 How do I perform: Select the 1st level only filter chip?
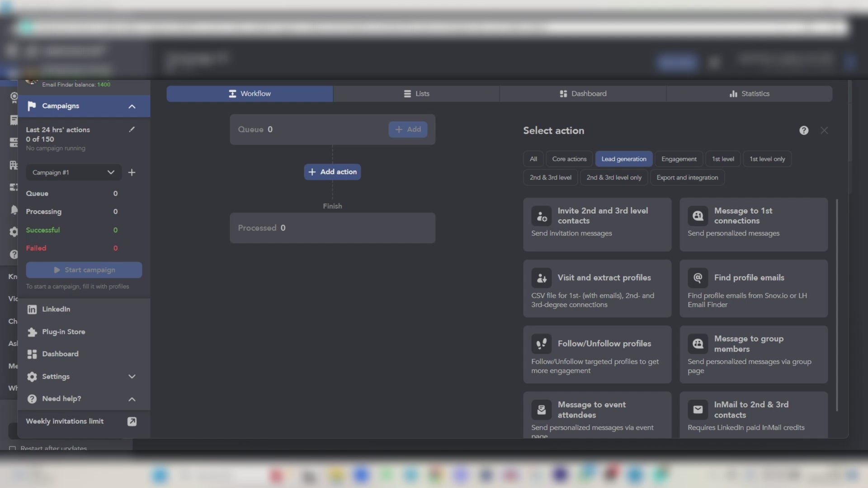pos(767,159)
